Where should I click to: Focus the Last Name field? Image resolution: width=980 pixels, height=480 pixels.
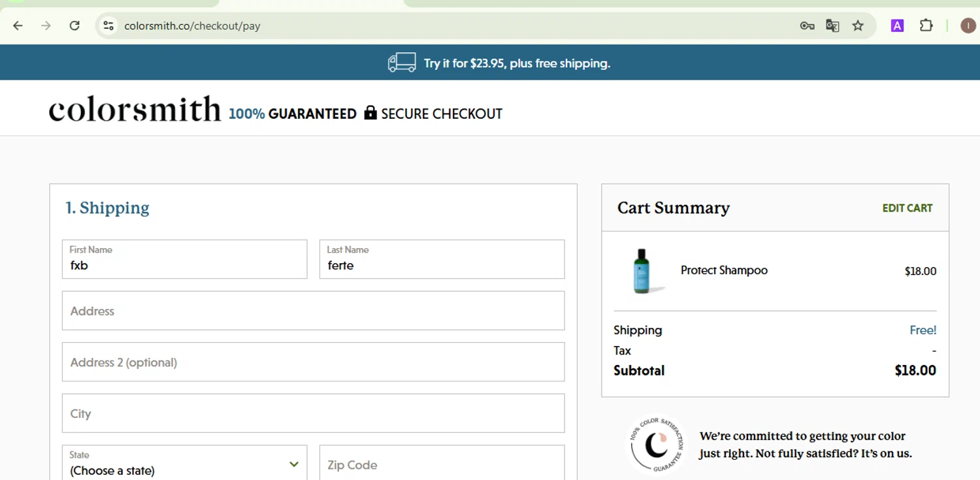click(442, 259)
